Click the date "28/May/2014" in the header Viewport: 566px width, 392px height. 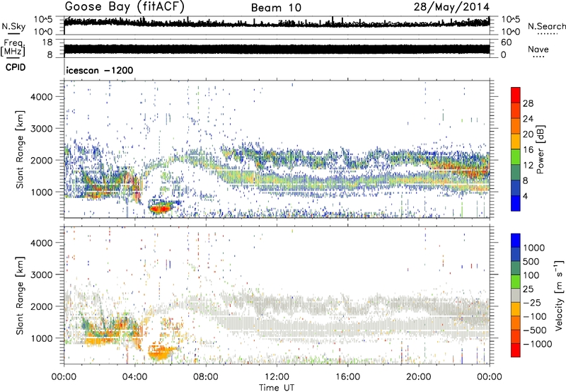(451, 7)
